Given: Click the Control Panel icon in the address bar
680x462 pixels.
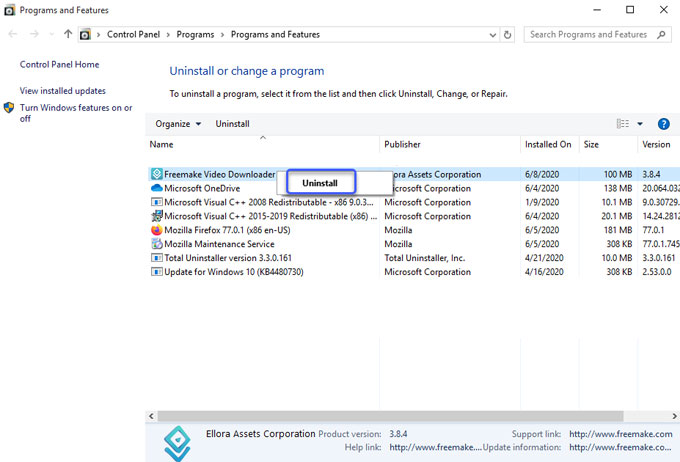Looking at the screenshot, I should pos(85,34).
